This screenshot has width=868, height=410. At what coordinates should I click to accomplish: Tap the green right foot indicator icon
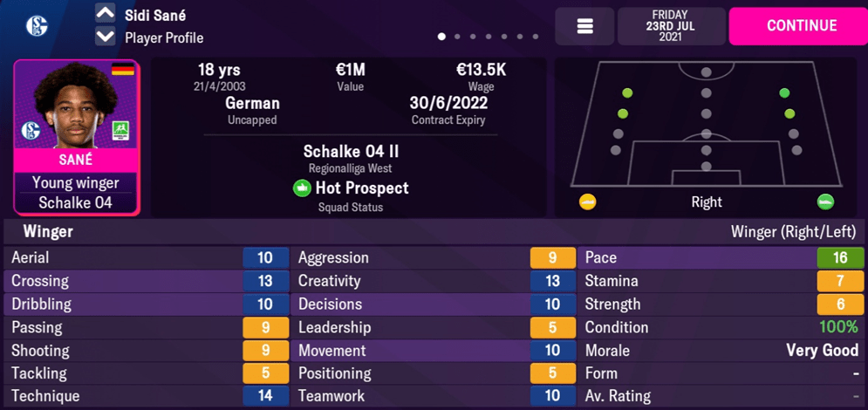pos(824,202)
